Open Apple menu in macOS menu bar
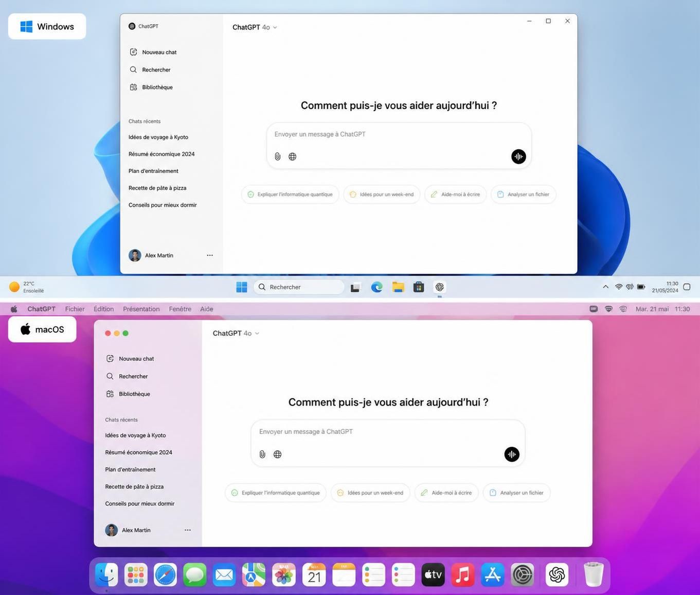Screen dimensions: 700x595 coord(14,309)
